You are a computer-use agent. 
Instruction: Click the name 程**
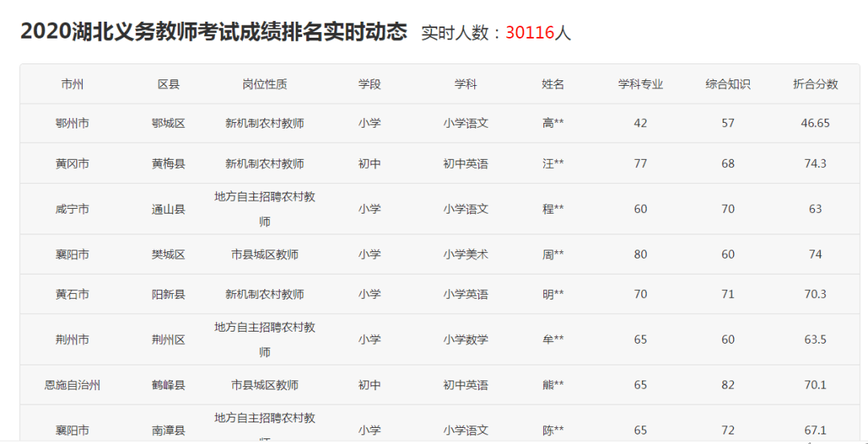(553, 209)
